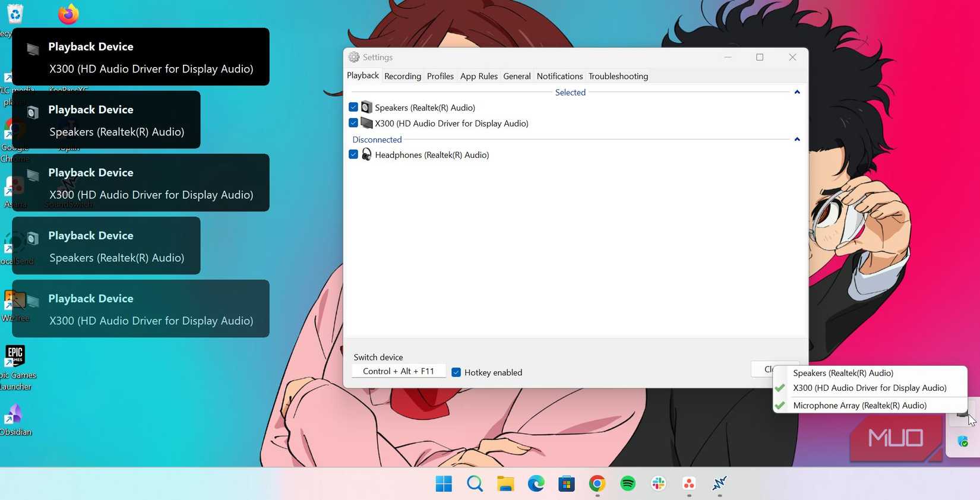Viewport: 980px width, 500px height.
Task: Launch the Epic Games Launcher shortcut
Action: [x=15, y=367]
